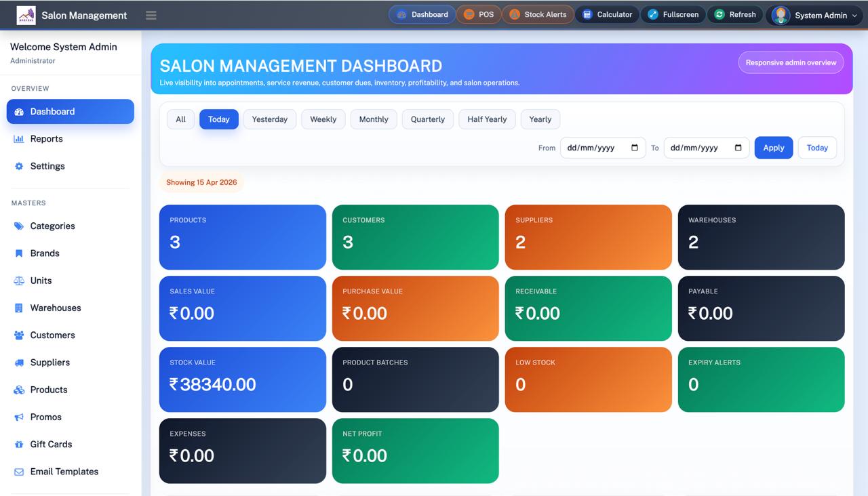Go to the Reports page
This screenshot has height=496, width=868.
[x=46, y=138]
